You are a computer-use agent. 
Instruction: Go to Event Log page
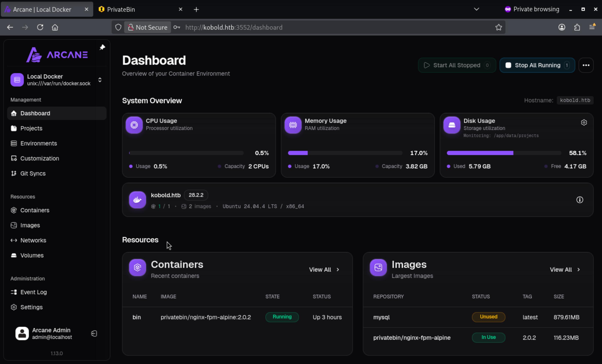tap(33, 292)
